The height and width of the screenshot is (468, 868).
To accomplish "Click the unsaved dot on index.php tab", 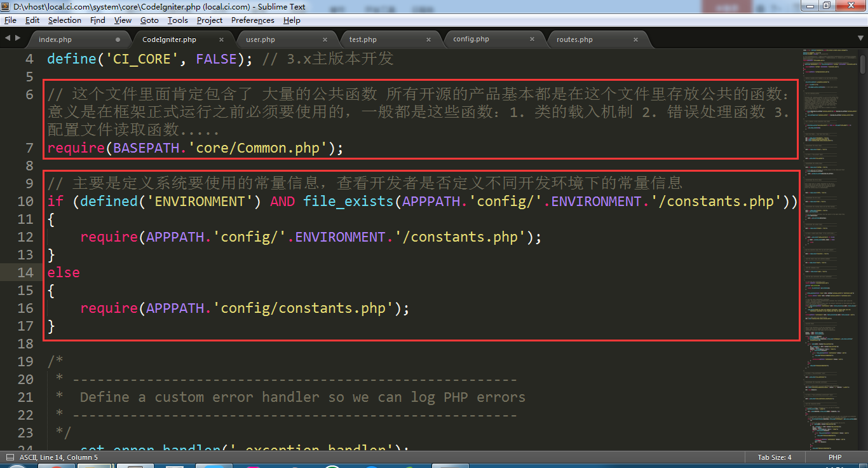I will point(118,39).
